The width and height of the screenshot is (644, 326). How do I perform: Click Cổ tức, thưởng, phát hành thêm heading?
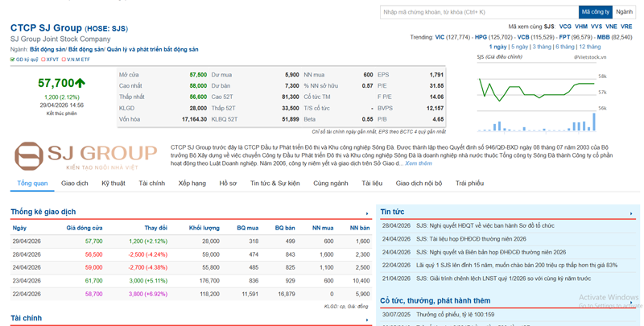coord(436,300)
